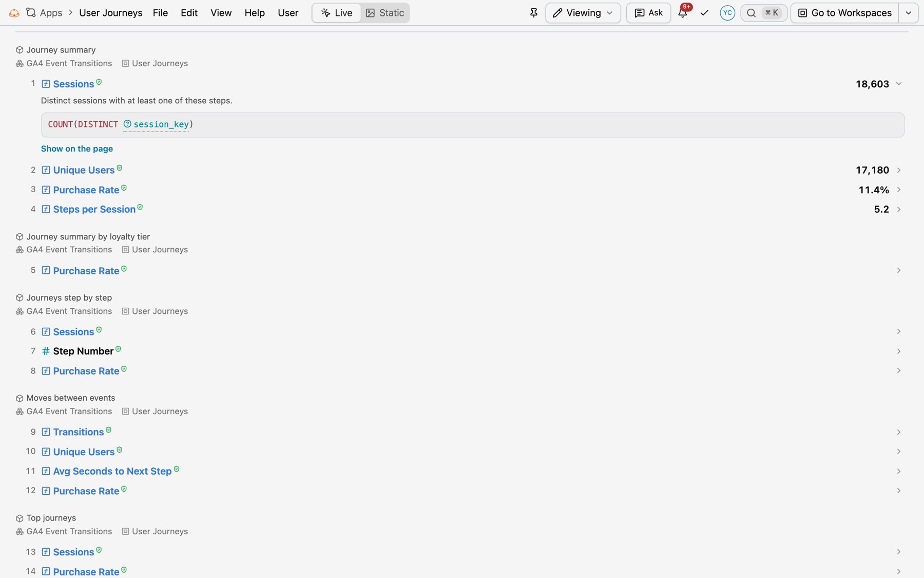Click the verified badge next to Steps per Session
Viewport: 924px width, 578px height.
[x=140, y=207]
